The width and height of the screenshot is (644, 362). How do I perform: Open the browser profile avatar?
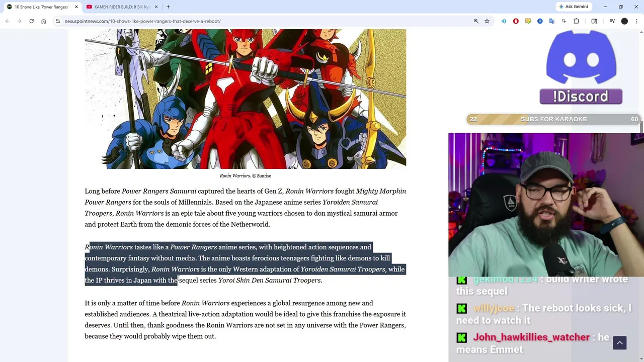[x=624, y=21]
